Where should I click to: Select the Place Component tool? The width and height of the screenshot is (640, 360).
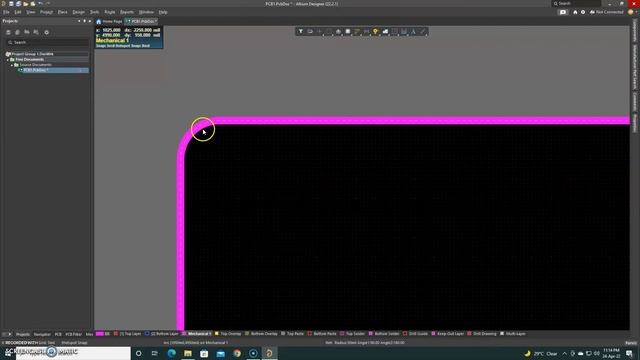pyautogui.click(x=348, y=31)
